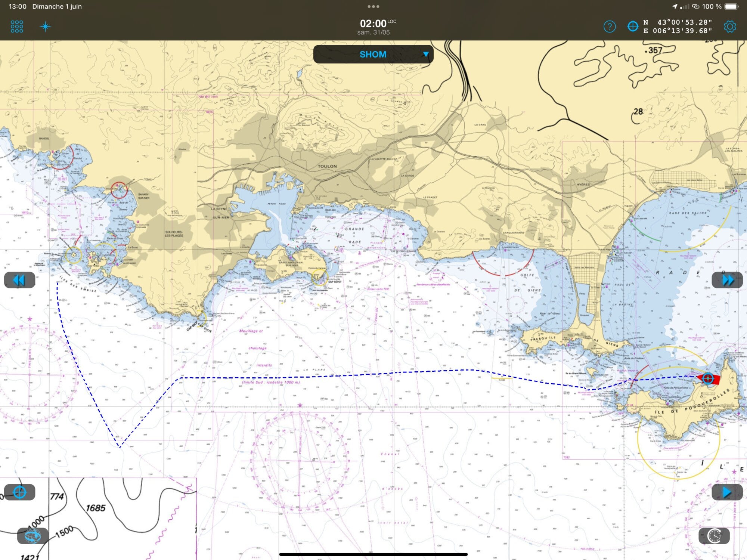Step backward with the rewind button
Image resolution: width=747 pixels, height=560 pixels.
coord(19,280)
